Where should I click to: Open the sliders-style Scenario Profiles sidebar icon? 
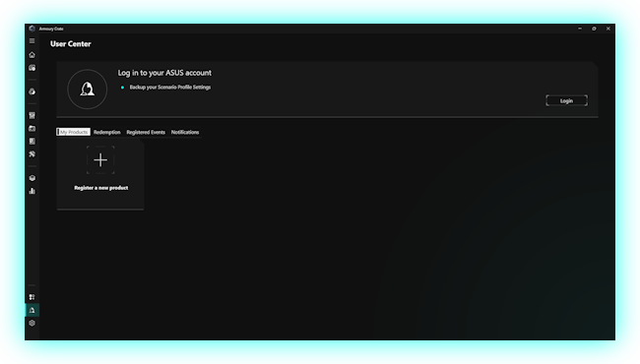pyautogui.click(x=32, y=115)
